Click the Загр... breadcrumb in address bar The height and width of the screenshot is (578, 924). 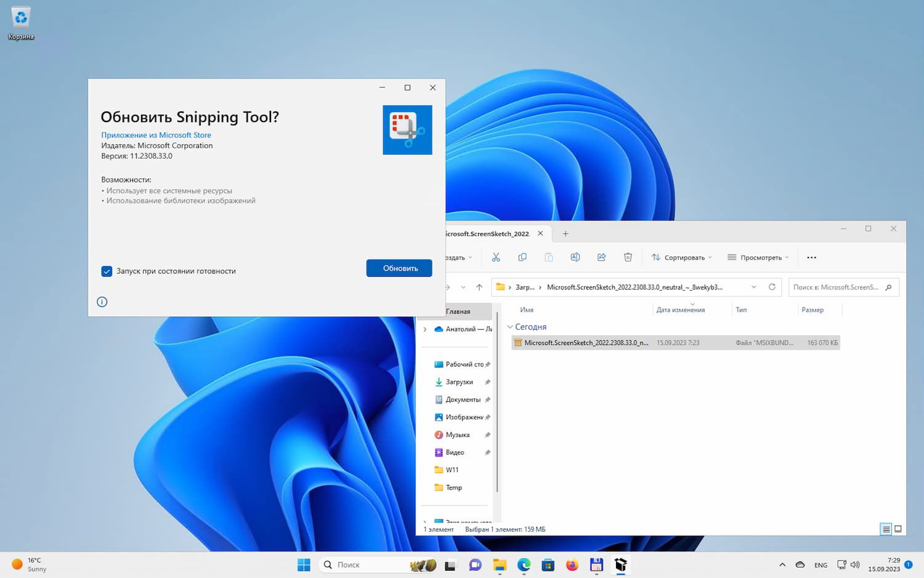click(x=525, y=287)
